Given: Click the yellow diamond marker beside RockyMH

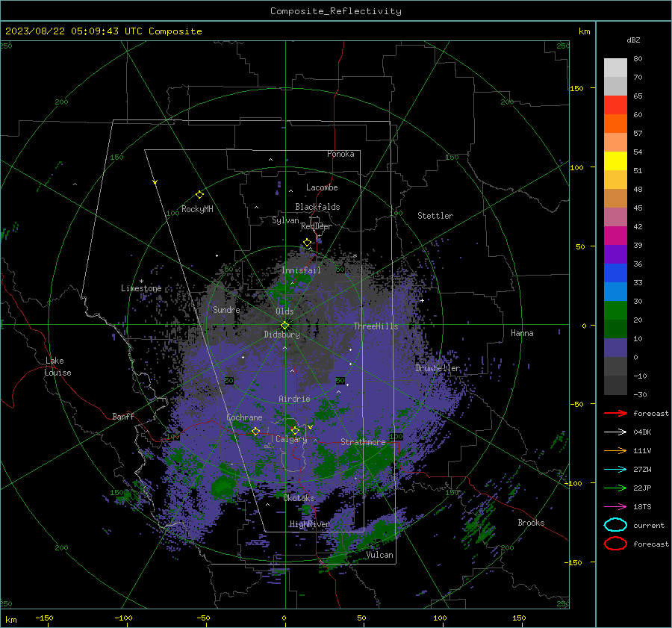Looking at the screenshot, I should click(x=199, y=195).
